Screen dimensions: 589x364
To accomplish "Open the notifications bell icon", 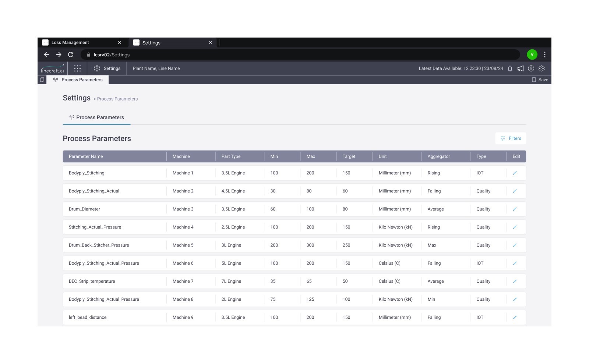I will click(510, 68).
